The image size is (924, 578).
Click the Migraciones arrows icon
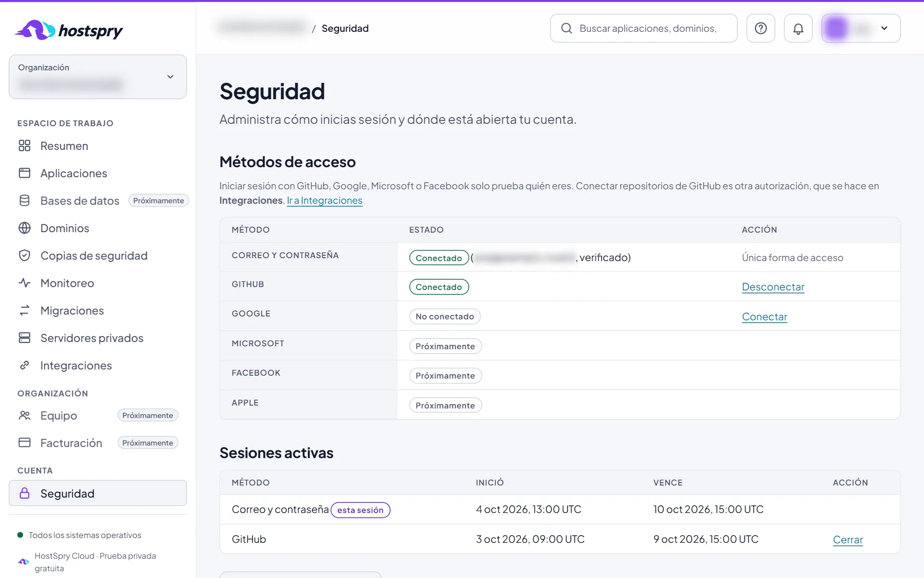pyautogui.click(x=25, y=310)
